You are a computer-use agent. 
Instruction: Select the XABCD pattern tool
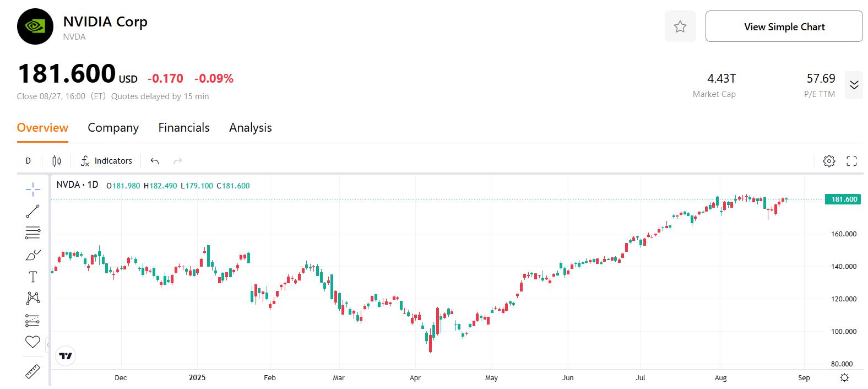(x=32, y=298)
